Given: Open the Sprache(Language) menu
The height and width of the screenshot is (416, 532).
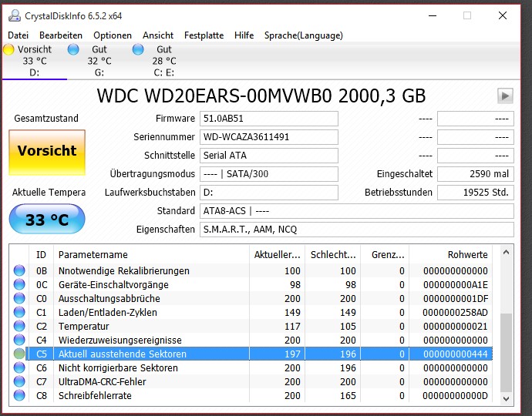Looking at the screenshot, I should point(304,35).
